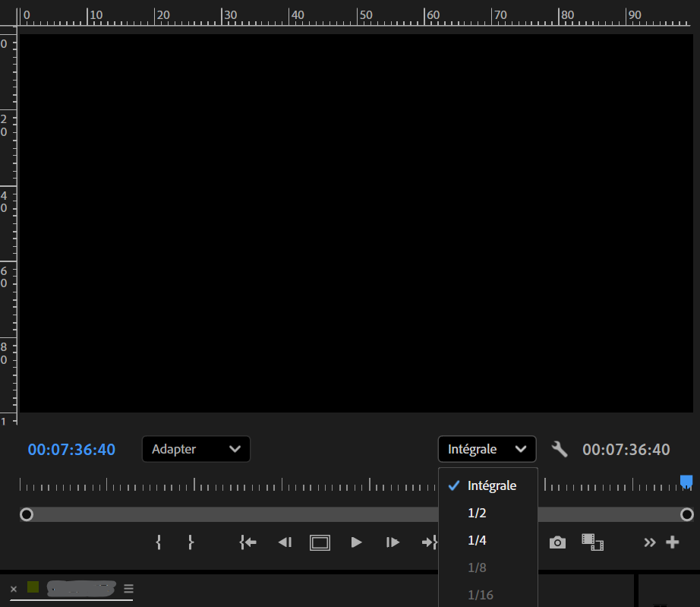Open wrench settings menu
The image size is (700, 607).
[560, 449]
